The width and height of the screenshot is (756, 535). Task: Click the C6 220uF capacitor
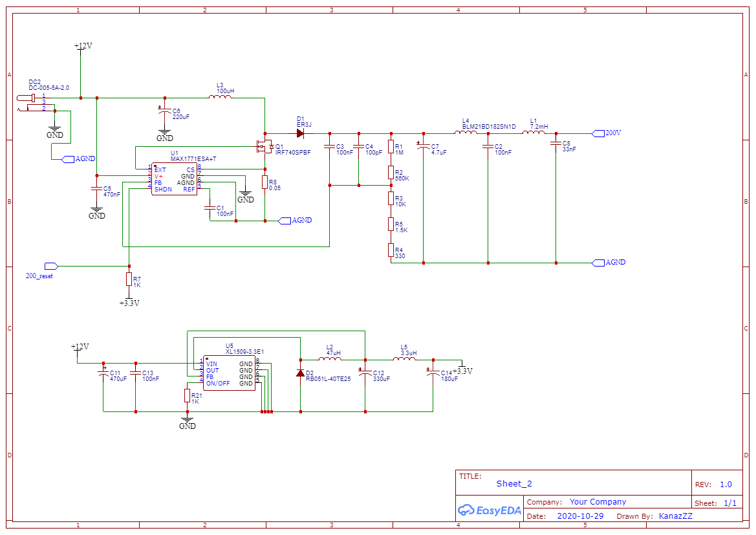click(x=165, y=111)
